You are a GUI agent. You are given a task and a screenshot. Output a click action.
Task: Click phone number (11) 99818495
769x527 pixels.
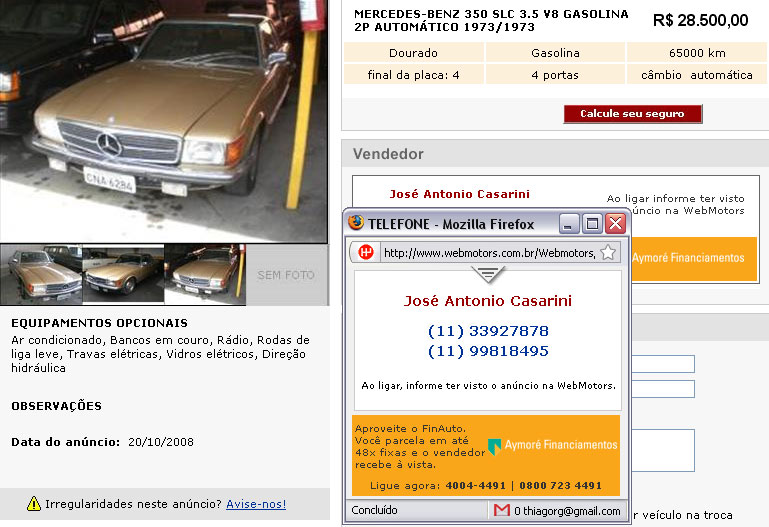point(488,351)
